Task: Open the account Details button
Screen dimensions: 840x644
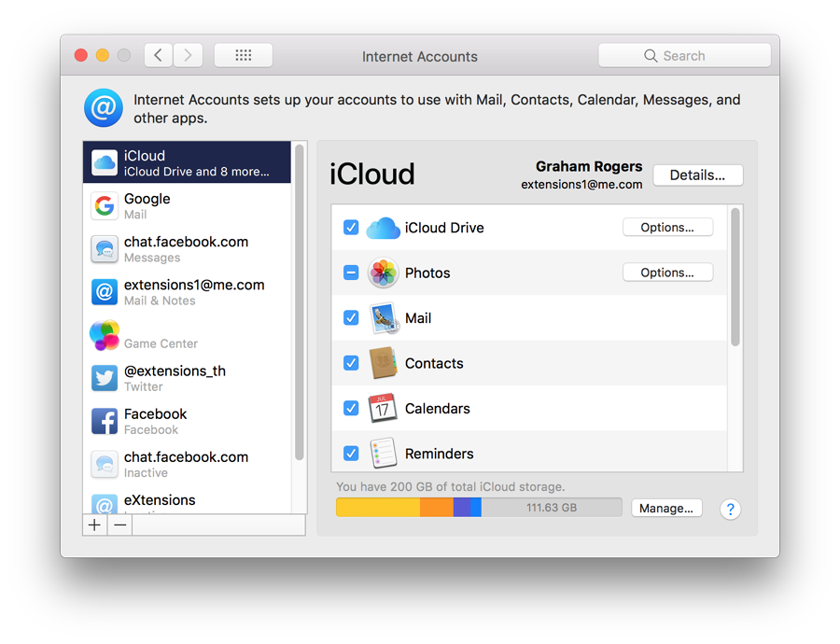Action: (x=697, y=175)
